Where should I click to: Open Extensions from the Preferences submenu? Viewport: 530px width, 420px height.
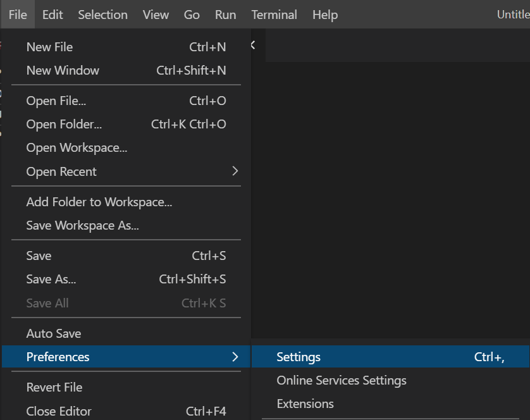click(305, 404)
